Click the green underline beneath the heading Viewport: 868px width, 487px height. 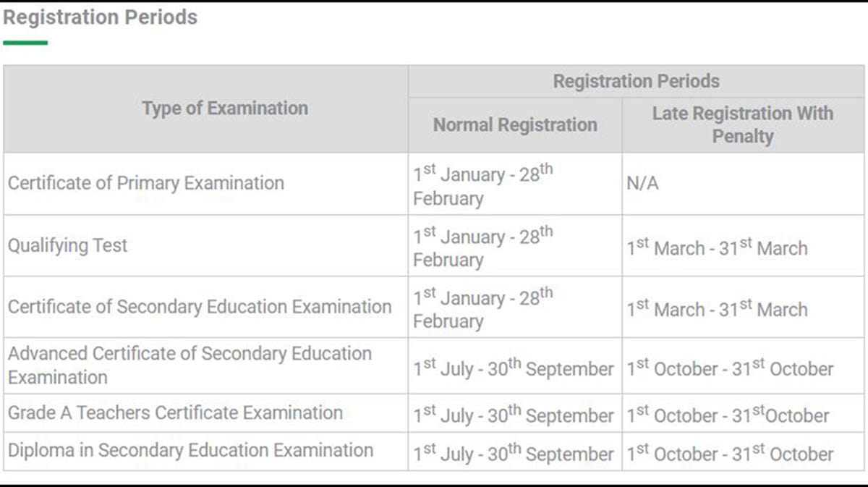click(x=25, y=43)
